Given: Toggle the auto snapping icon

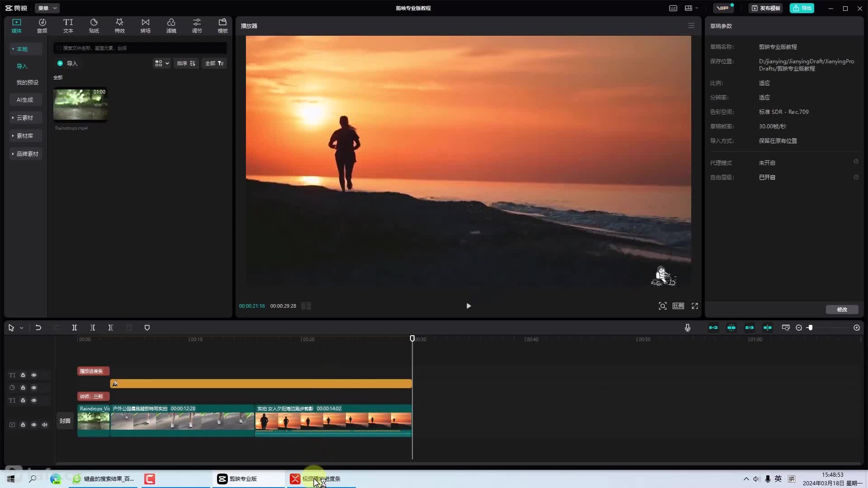Looking at the screenshot, I should [731, 328].
